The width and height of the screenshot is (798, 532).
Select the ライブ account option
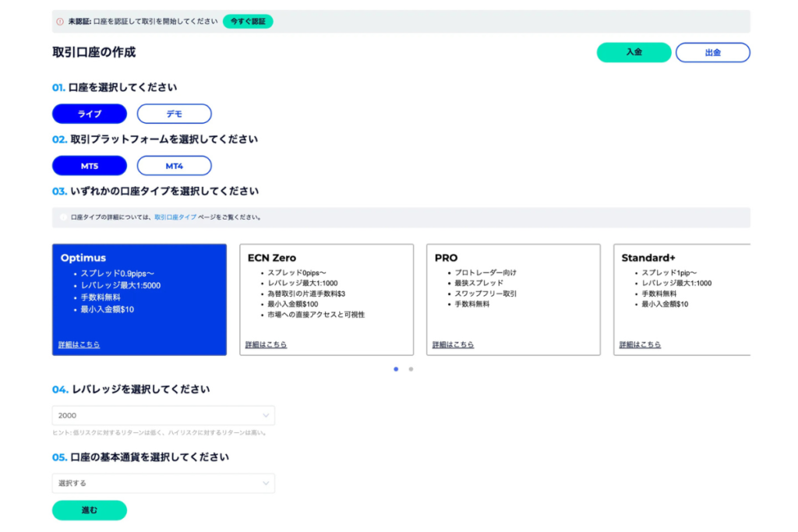[89, 113]
